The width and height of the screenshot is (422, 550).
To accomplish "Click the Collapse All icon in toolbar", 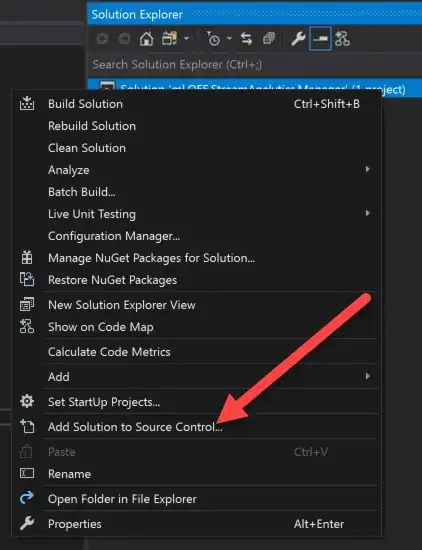I will coord(269,39).
